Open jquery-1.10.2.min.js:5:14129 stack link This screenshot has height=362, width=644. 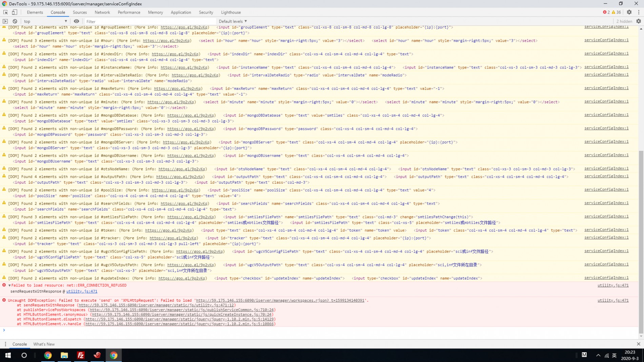(x=179, y=319)
